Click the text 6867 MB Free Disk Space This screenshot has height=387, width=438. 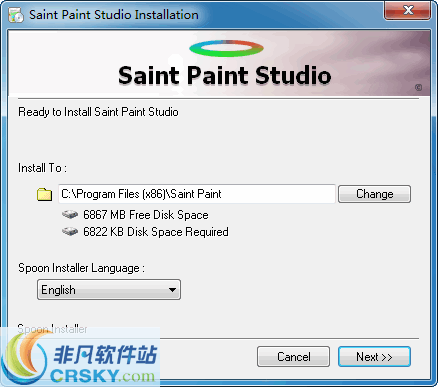(146, 215)
